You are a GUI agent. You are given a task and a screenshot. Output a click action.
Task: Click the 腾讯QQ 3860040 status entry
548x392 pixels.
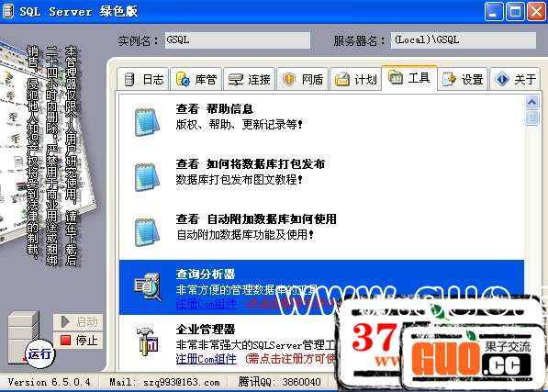point(280,382)
